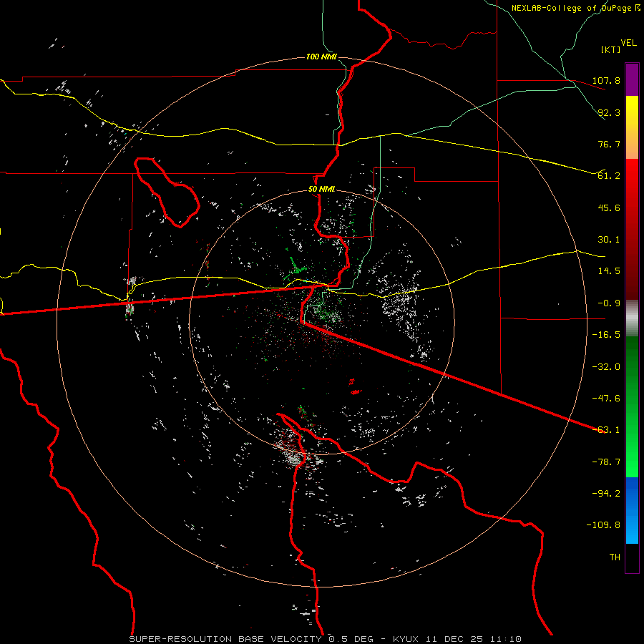The width and height of the screenshot is (644, 644).
Task: Click the green segment of color bar
Action: coord(632,406)
